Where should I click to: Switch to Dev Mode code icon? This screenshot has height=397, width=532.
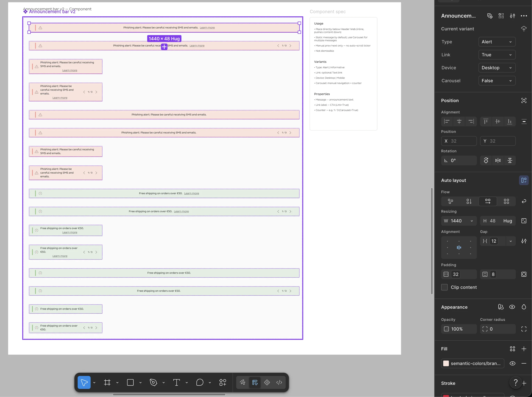click(279, 382)
